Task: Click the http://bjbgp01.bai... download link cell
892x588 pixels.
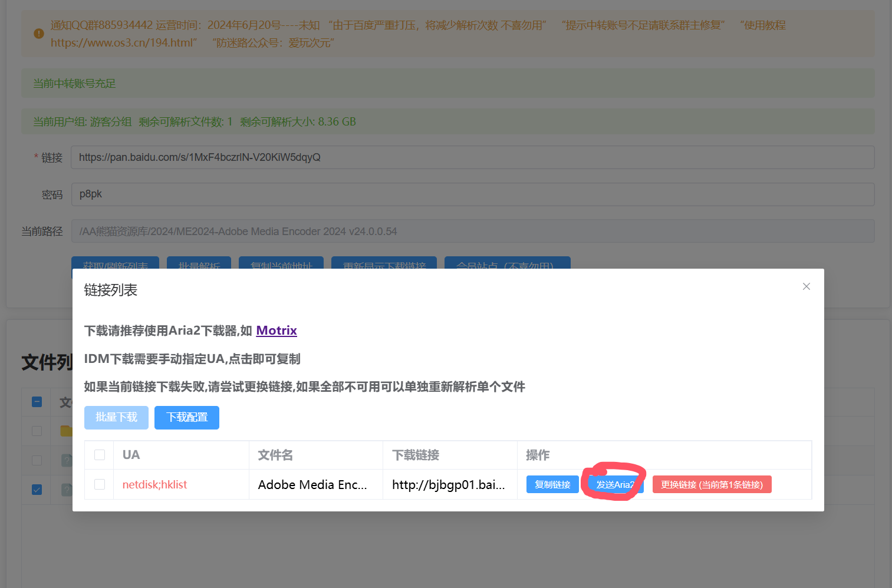Action: click(x=448, y=484)
